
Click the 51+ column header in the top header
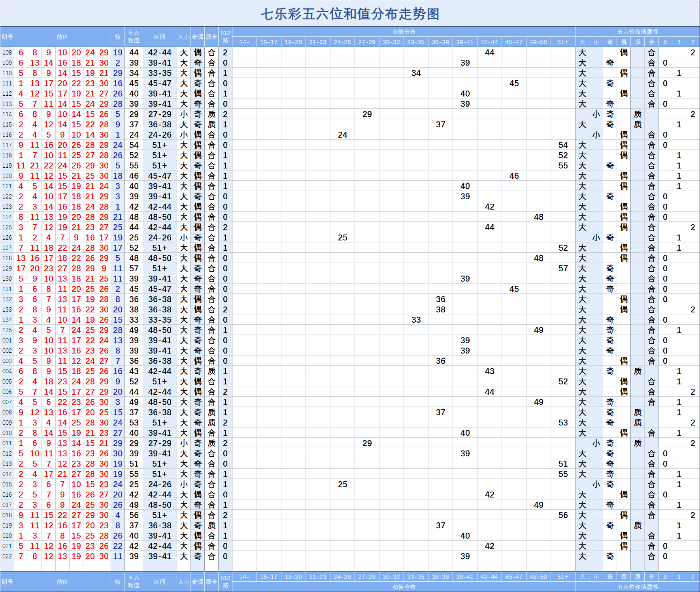click(x=563, y=42)
